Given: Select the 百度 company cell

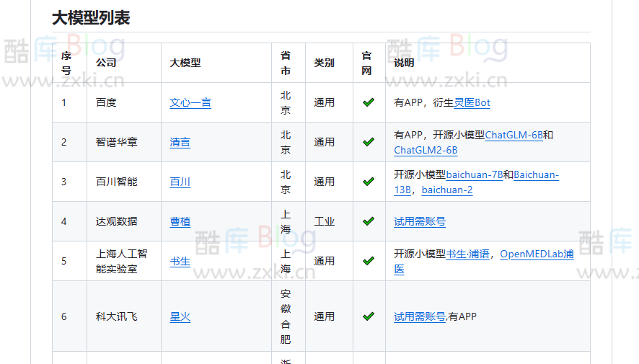Looking at the screenshot, I should pos(124,102).
